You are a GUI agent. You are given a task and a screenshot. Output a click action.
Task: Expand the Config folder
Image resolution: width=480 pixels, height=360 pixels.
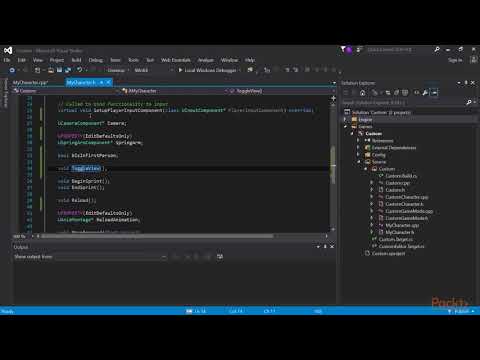359,155
